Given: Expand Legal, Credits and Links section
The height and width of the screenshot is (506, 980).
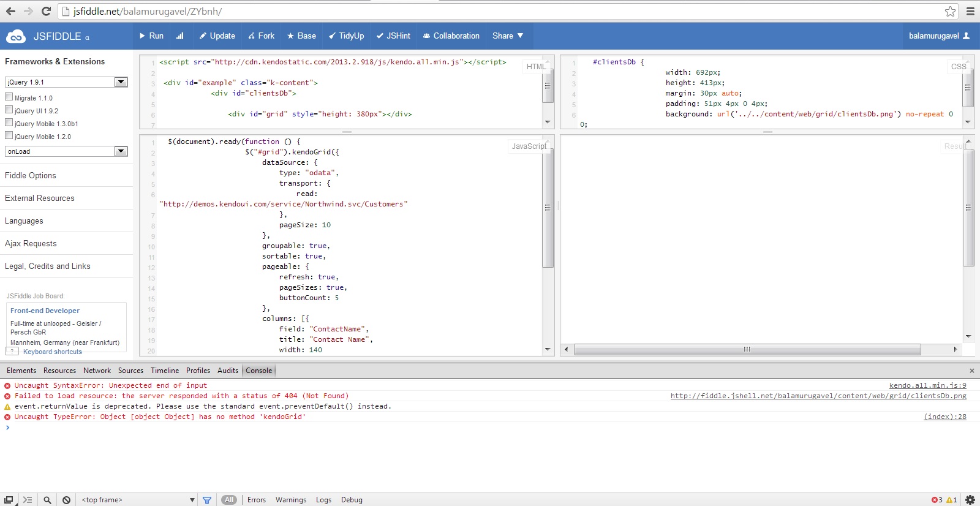Looking at the screenshot, I should point(66,266).
